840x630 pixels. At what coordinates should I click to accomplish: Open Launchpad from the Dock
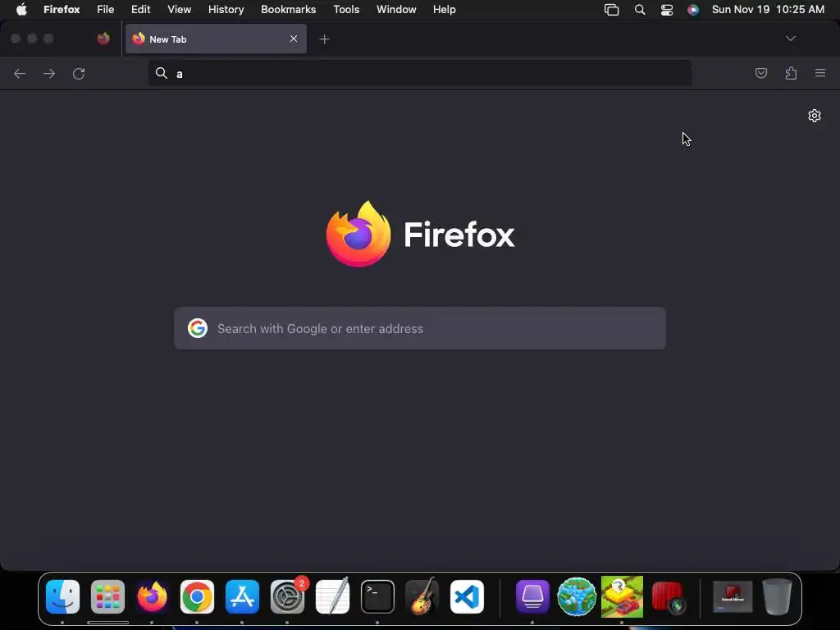click(x=107, y=597)
